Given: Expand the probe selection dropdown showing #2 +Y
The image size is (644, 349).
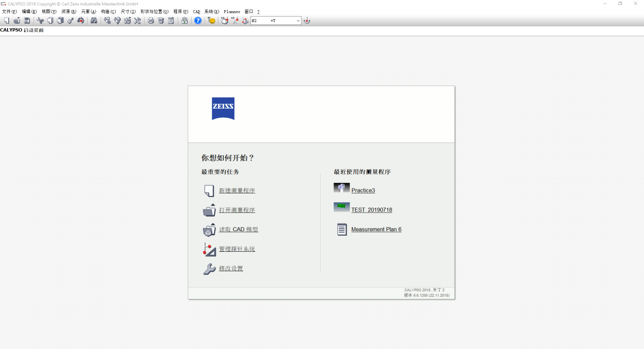Looking at the screenshot, I should [298, 21].
